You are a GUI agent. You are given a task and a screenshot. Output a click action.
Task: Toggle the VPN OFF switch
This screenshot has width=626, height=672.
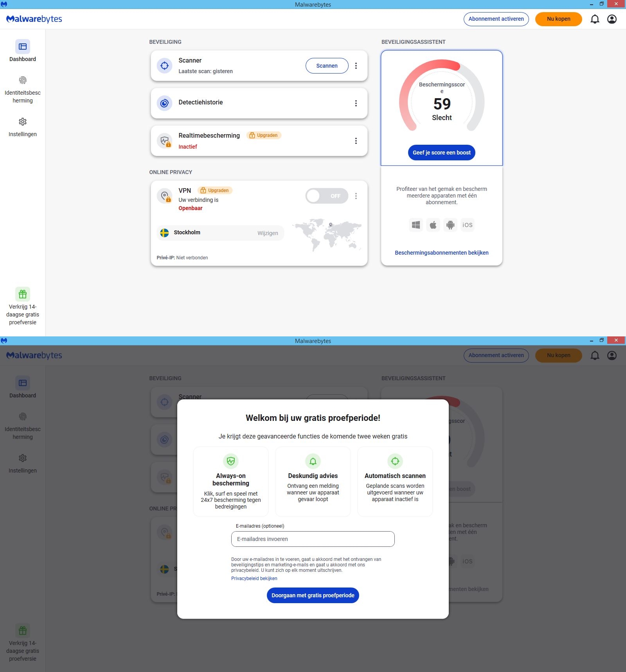[327, 196]
